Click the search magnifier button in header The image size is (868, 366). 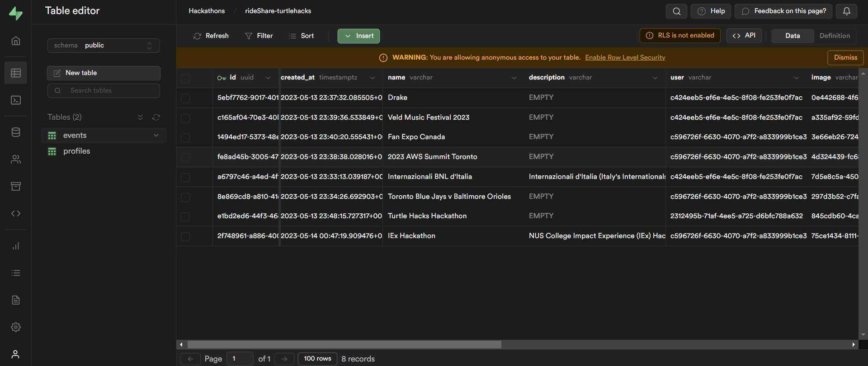pyautogui.click(x=676, y=11)
